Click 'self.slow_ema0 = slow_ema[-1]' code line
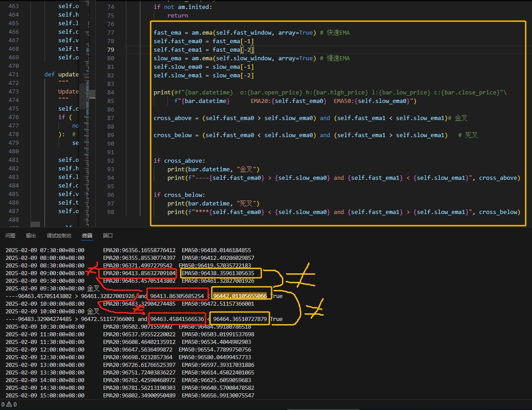The width and height of the screenshot is (532, 410). tap(204, 67)
